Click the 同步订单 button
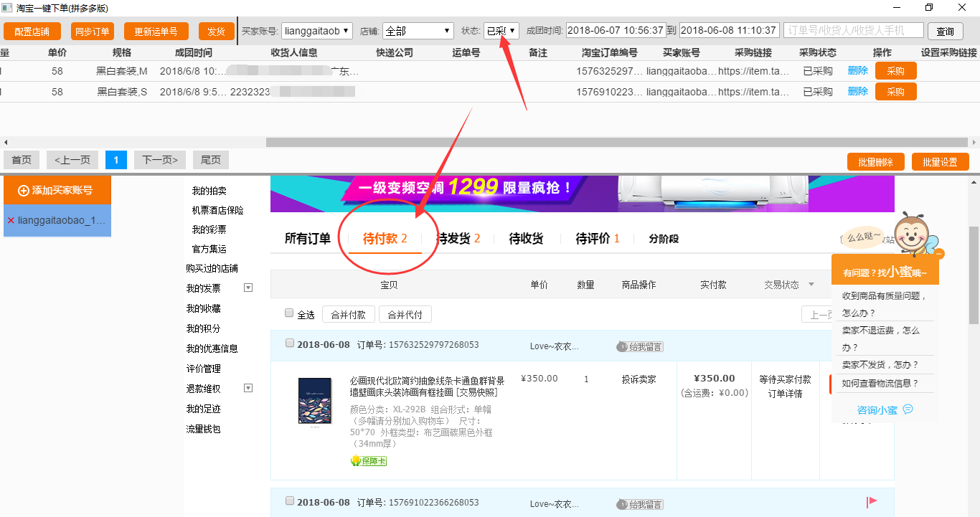This screenshot has width=980, height=517. point(93,32)
